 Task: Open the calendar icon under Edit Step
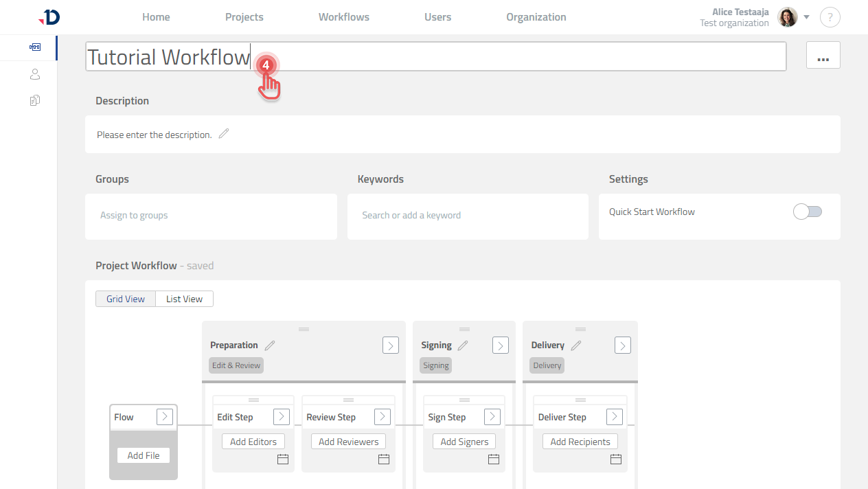click(282, 459)
